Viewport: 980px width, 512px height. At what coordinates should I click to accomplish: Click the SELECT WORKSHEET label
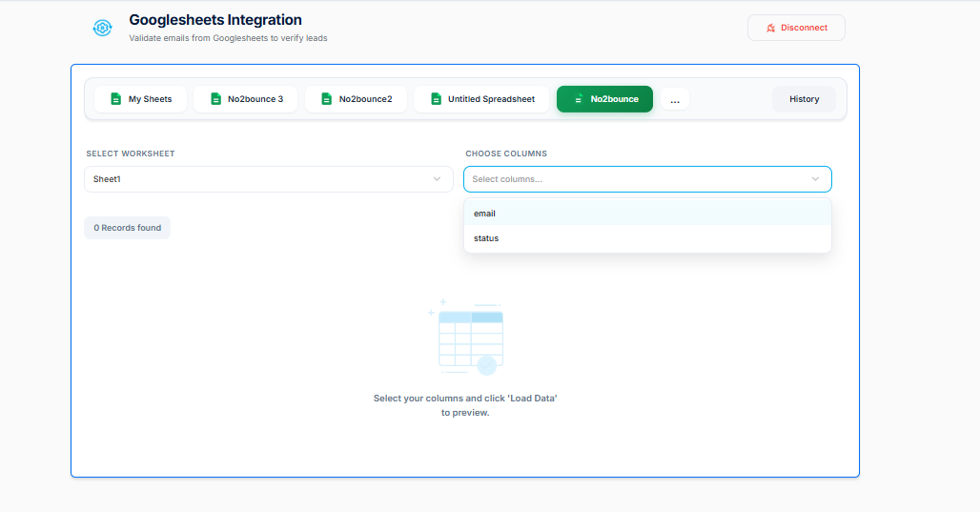click(131, 154)
